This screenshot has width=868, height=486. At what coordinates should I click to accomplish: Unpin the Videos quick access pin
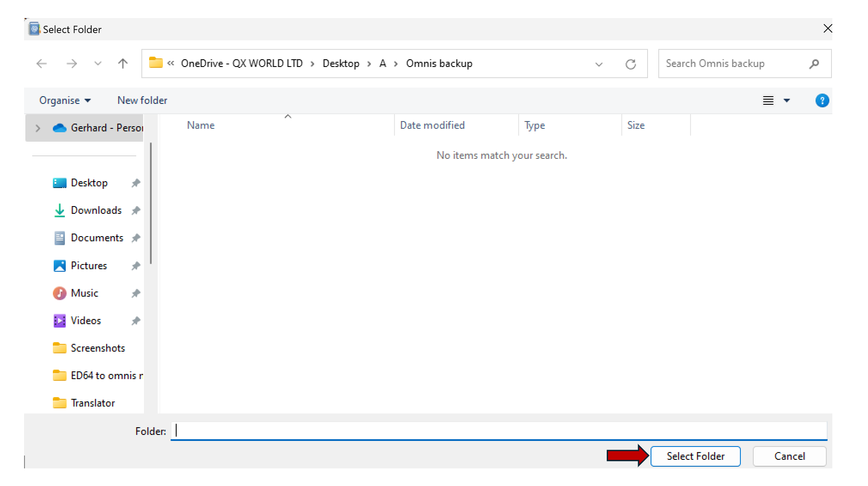click(136, 321)
